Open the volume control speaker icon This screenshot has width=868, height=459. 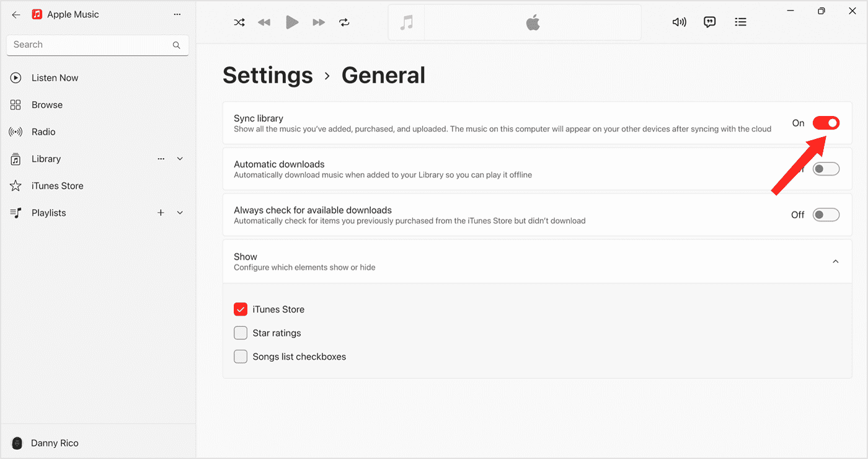(x=680, y=22)
